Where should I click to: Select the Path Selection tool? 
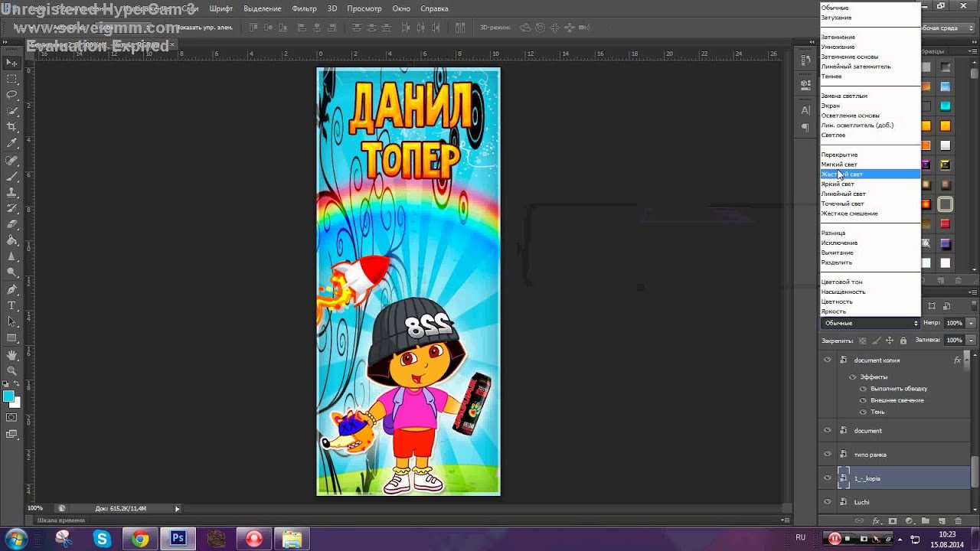point(11,322)
